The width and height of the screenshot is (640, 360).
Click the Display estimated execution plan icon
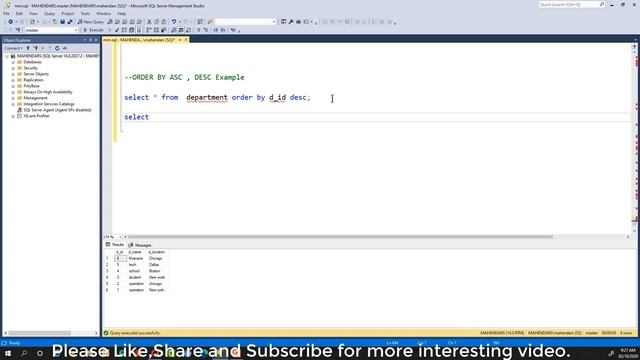[x=124, y=30]
